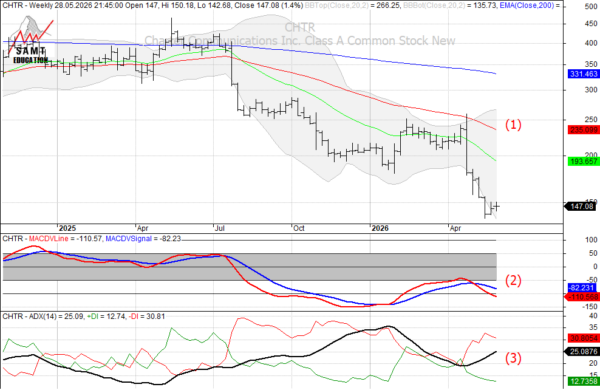Viewport: 600px width, 390px height.
Task: Click the Oct date axis label
Action: (x=298, y=228)
